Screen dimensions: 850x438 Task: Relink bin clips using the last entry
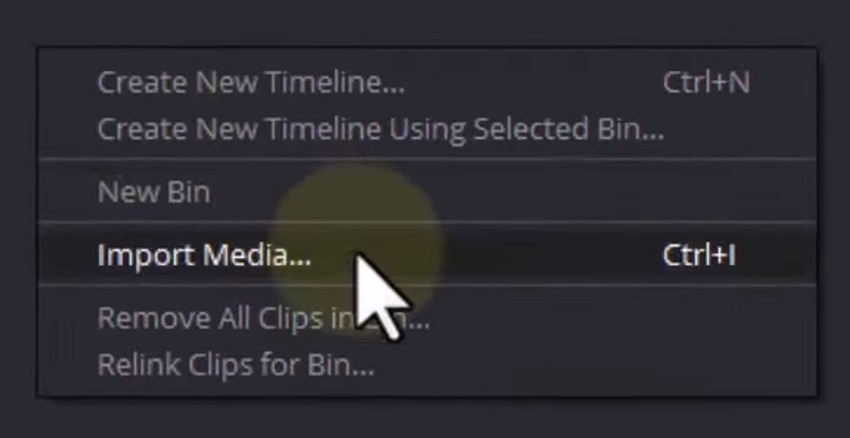pyautogui.click(x=427, y=364)
